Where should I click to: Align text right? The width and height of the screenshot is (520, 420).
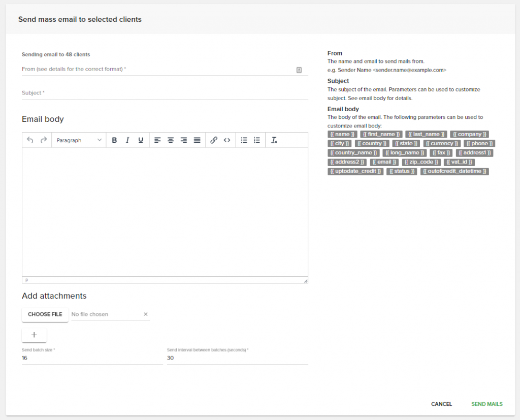pyautogui.click(x=184, y=140)
